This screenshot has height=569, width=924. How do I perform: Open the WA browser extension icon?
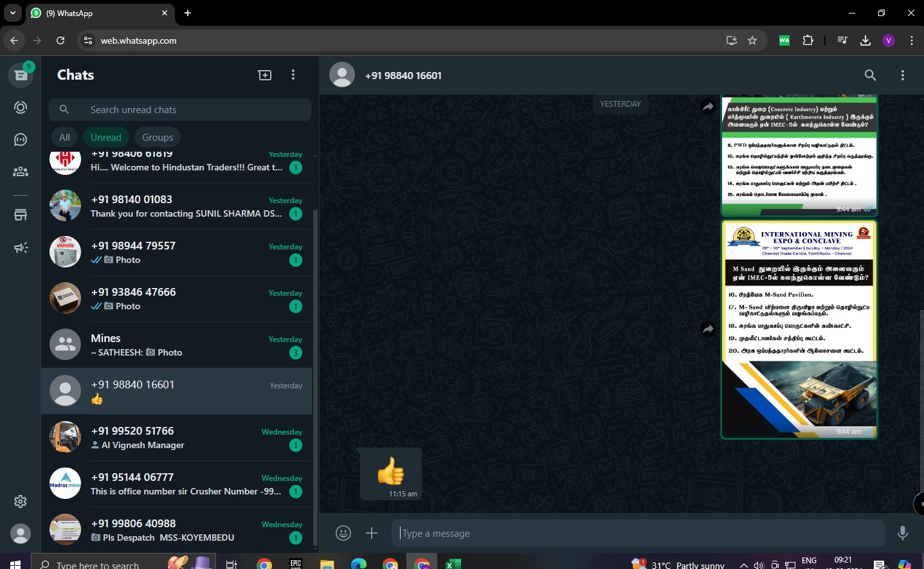click(x=784, y=41)
